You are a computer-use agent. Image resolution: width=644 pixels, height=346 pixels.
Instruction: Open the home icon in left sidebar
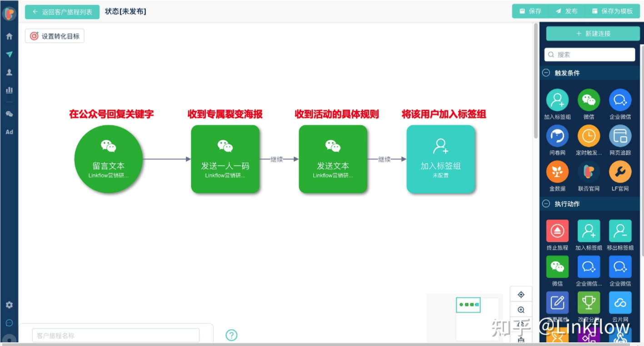coord(9,36)
